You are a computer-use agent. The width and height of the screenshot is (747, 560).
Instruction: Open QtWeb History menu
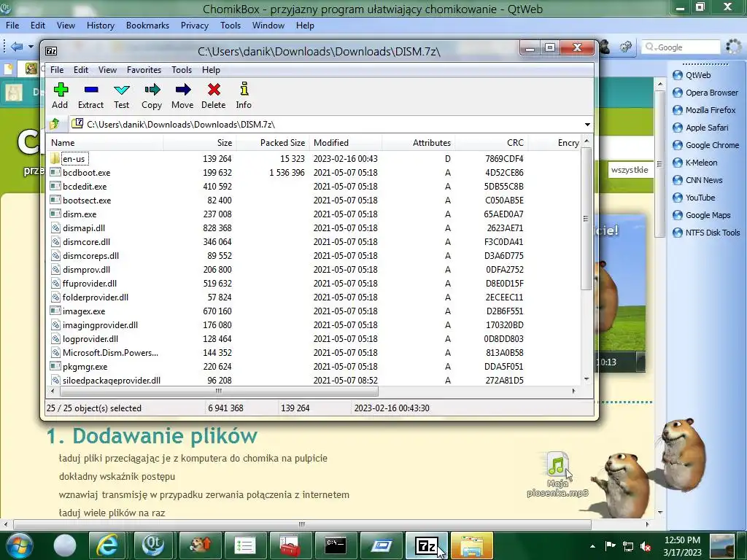pos(101,26)
